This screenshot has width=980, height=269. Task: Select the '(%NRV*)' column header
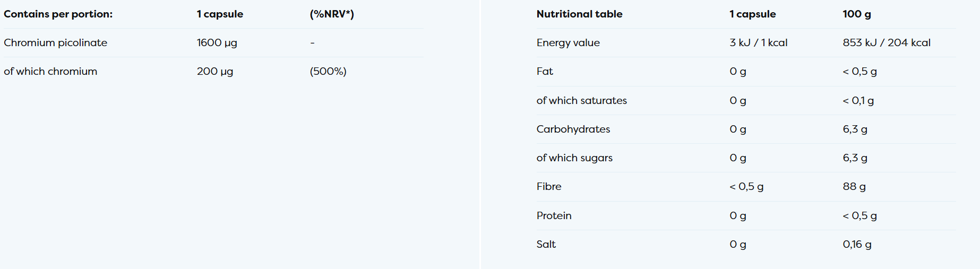click(x=331, y=14)
